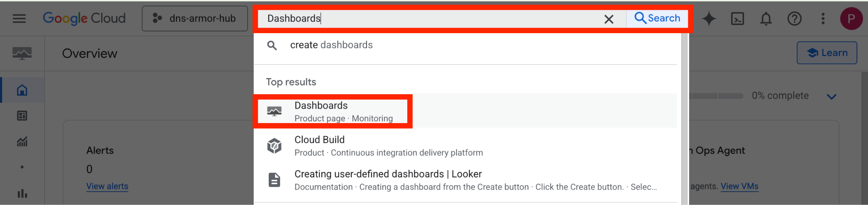Viewport: 868px width, 205px height.
Task: Open the help question mark icon
Action: 794,19
